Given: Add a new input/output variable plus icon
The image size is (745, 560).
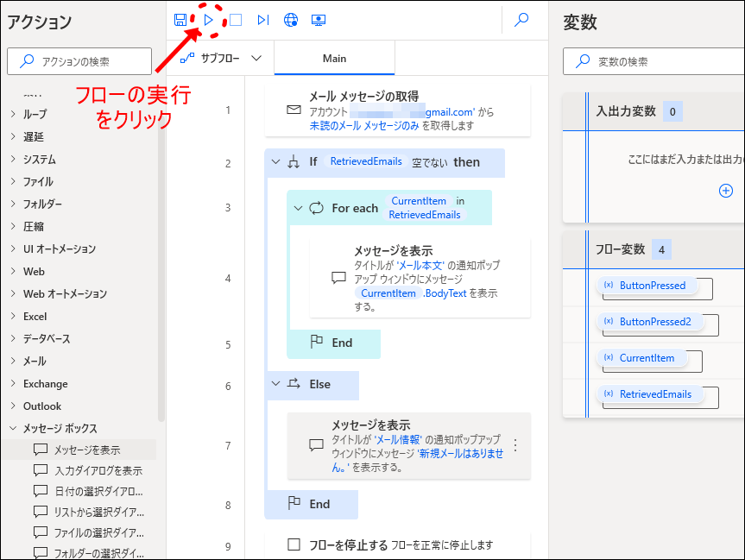Looking at the screenshot, I should point(725,191).
